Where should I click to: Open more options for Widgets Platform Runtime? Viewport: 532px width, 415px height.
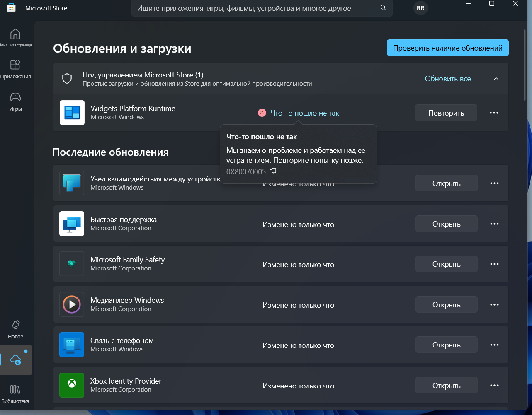[494, 113]
